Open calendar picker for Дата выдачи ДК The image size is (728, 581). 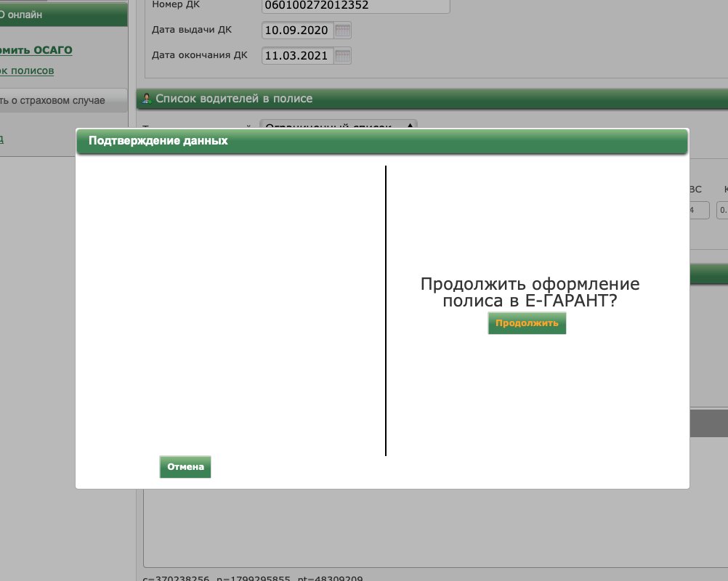tap(343, 31)
